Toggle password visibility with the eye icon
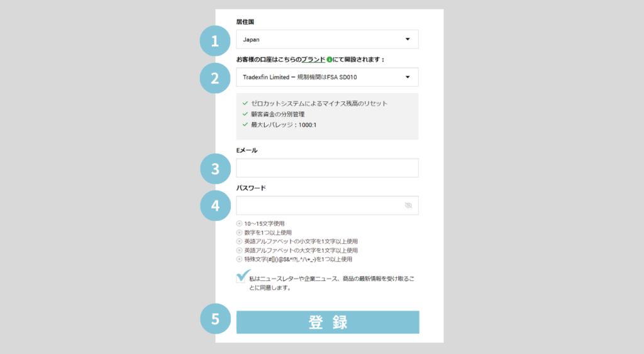Image resolution: width=644 pixels, height=354 pixels. pos(408,206)
